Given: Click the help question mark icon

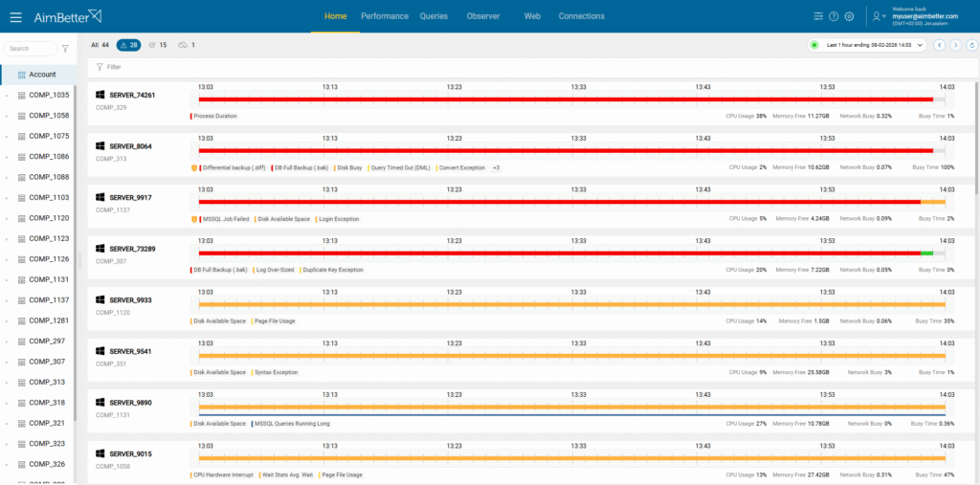Looking at the screenshot, I should pyautogui.click(x=834, y=16).
